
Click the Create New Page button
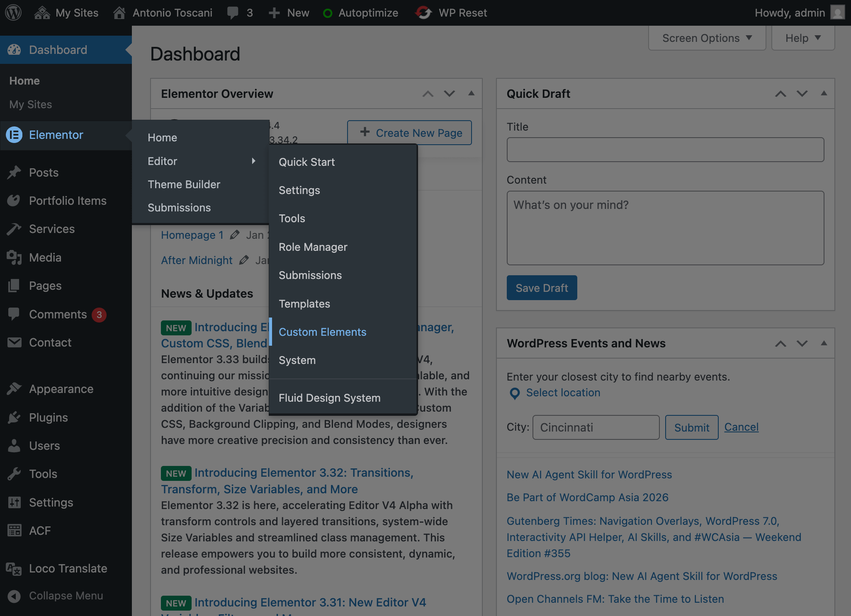click(409, 133)
